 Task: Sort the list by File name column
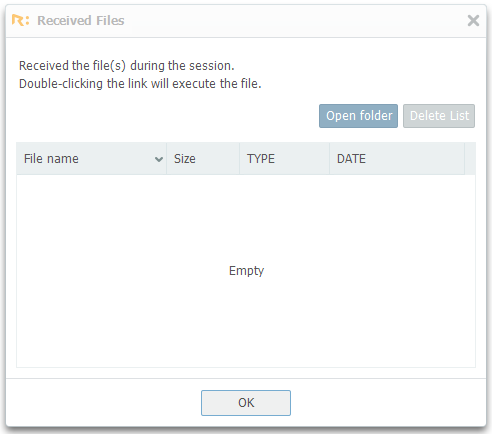(91, 159)
